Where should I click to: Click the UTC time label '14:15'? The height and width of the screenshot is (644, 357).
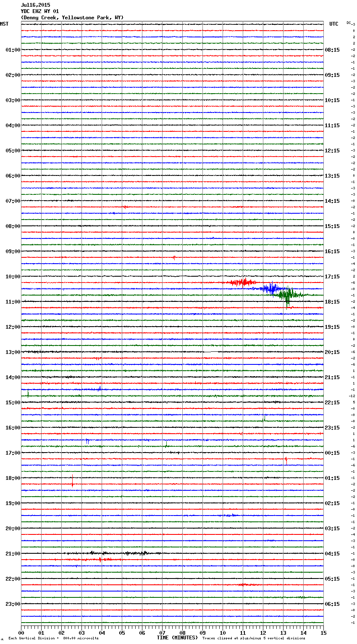click(332, 201)
